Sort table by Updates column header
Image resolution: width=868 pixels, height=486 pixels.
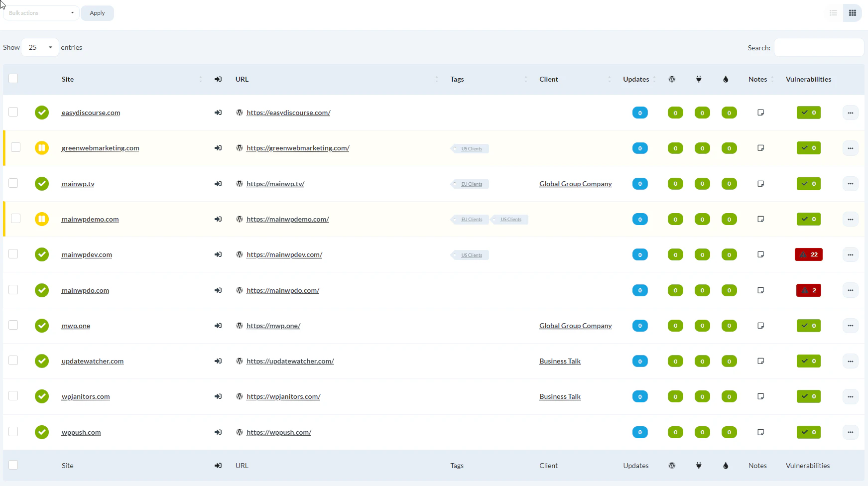click(636, 79)
